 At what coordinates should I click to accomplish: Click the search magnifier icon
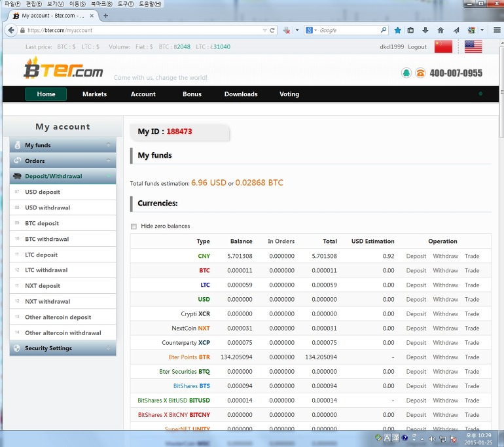[x=383, y=30]
